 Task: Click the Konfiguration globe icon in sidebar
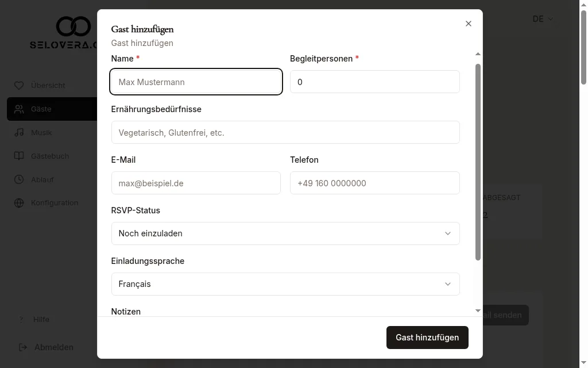coord(19,203)
